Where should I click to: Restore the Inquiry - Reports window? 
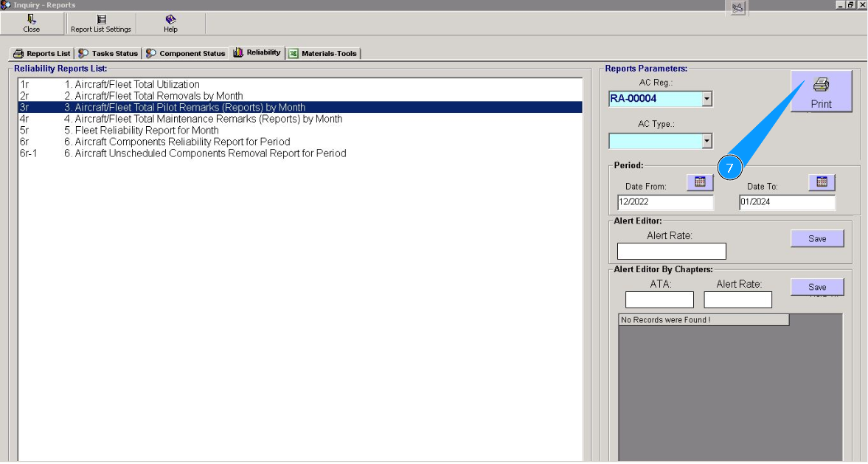click(x=851, y=4)
